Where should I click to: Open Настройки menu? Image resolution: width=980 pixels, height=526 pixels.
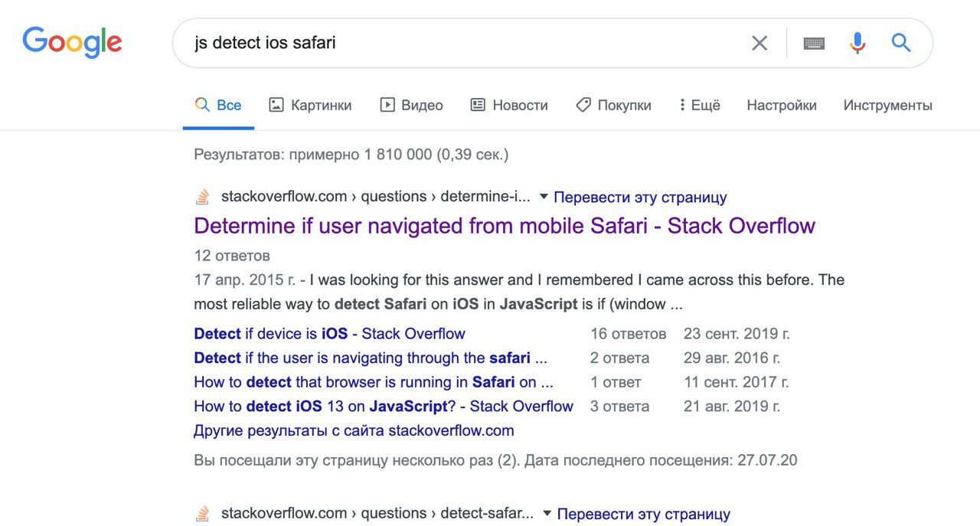pos(782,106)
